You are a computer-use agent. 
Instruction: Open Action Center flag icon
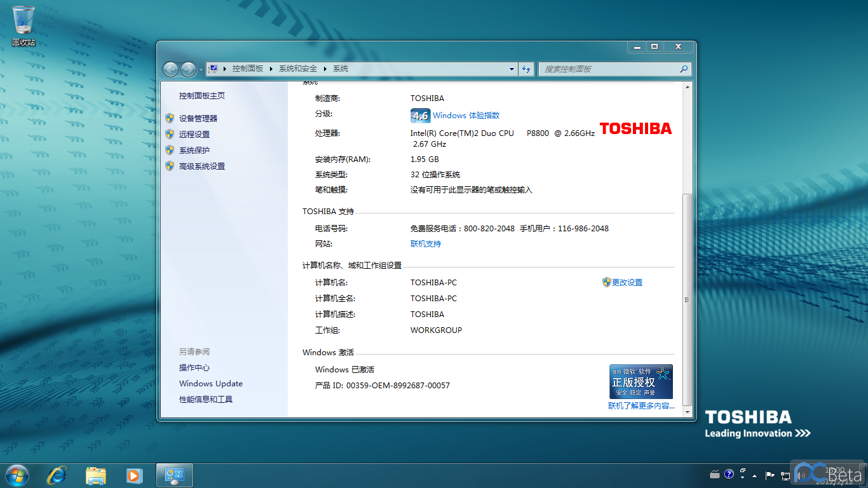[770, 475]
